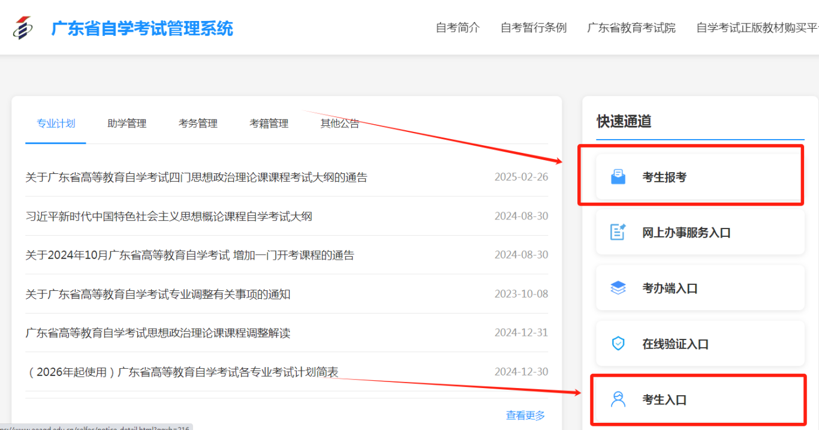The height and width of the screenshot is (430, 819).
Task: Click the site logo icon in header
Action: coord(24,27)
